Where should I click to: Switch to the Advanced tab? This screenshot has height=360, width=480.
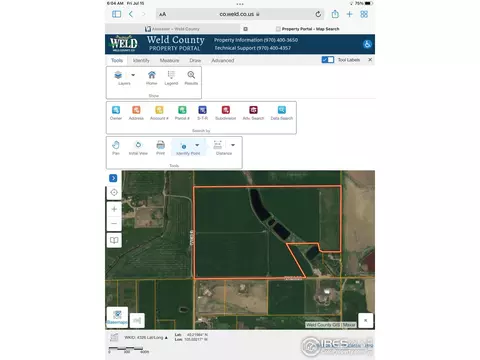coord(223,60)
